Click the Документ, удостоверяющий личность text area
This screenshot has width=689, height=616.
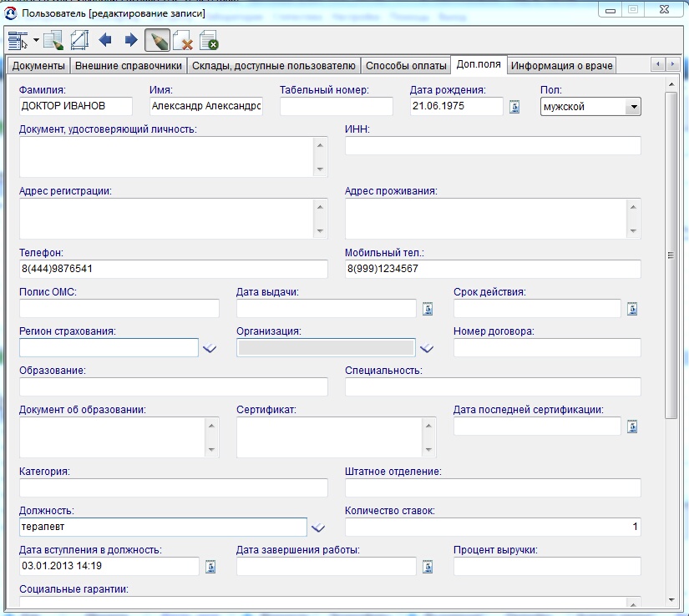pos(166,157)
